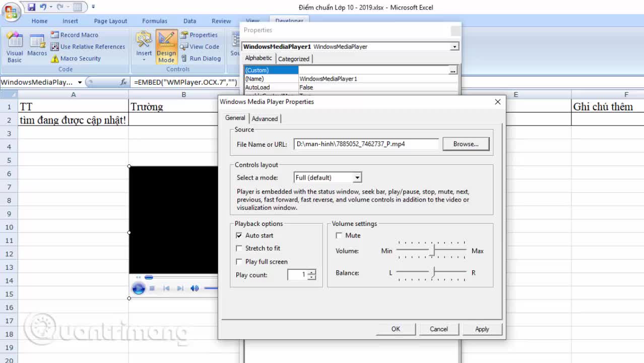Open the Select a mode dropdown
The width and height of the screenshot is (644, 363).
[357, 177]
